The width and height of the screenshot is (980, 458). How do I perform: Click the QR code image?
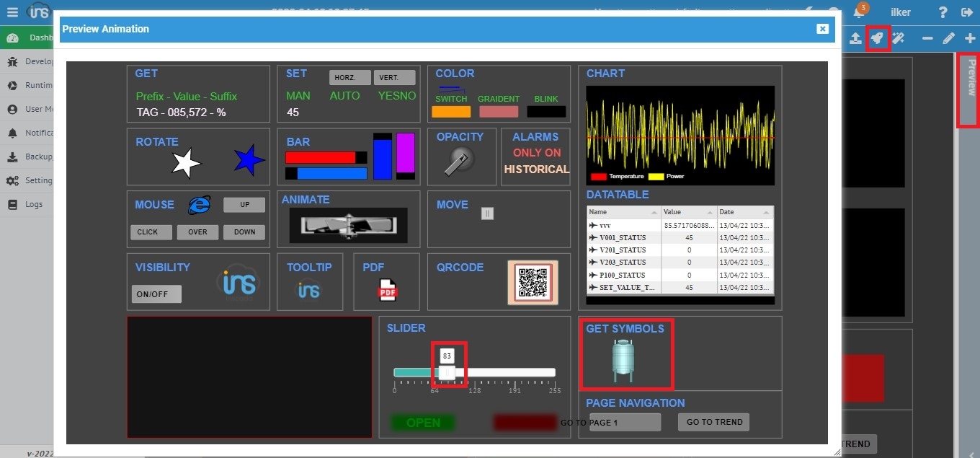(x=533, y=282)
